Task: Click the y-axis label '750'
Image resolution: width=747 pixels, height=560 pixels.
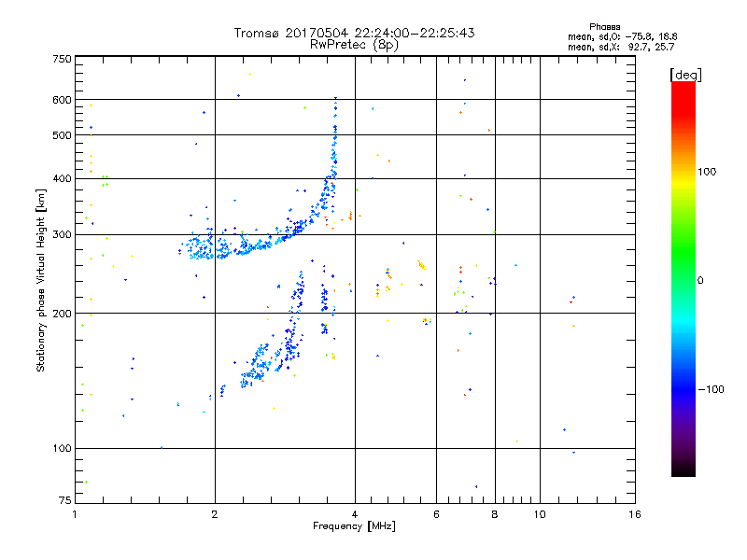Action: [x=62, y=59]
